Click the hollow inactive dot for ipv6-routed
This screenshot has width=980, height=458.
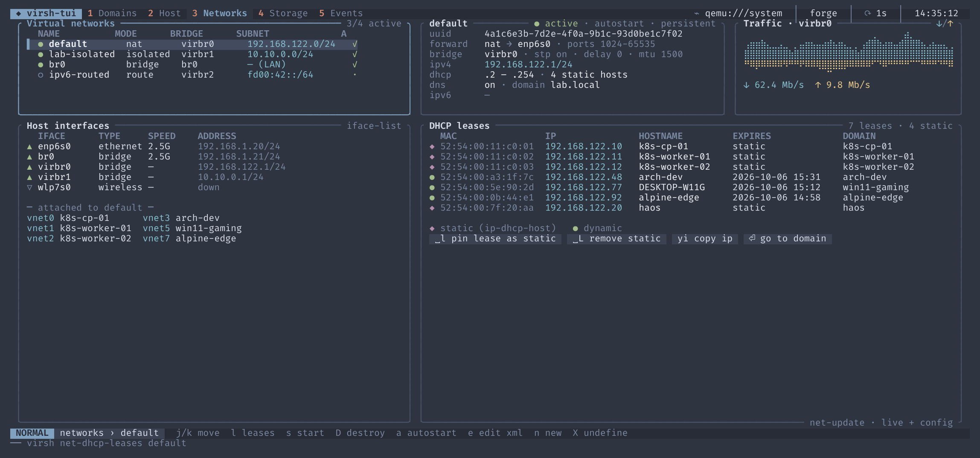coord(41,75)
